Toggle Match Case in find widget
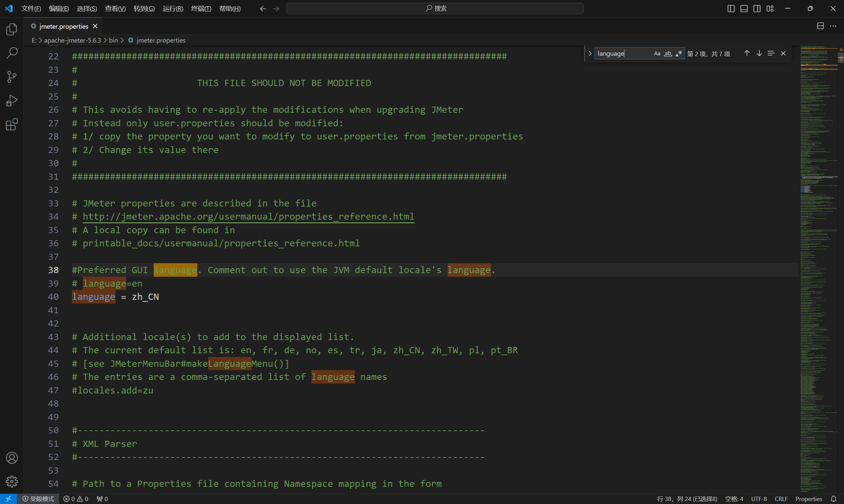 (657, 53)
